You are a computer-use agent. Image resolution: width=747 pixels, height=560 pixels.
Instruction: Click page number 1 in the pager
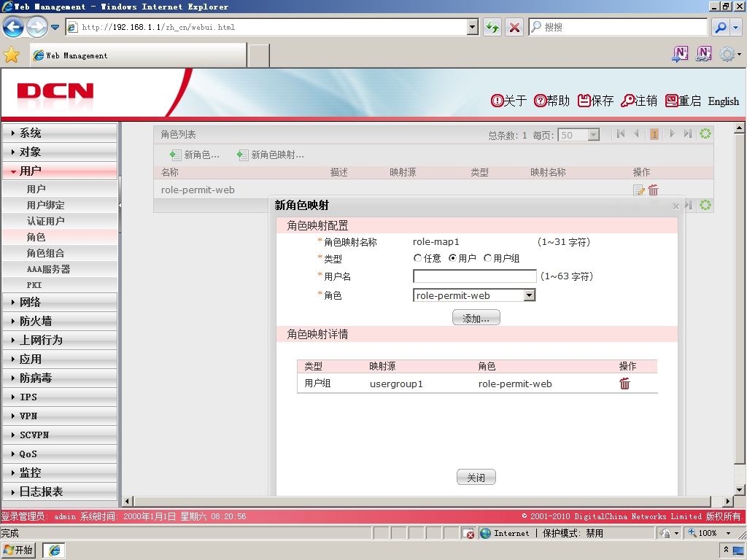pos(654,134)
